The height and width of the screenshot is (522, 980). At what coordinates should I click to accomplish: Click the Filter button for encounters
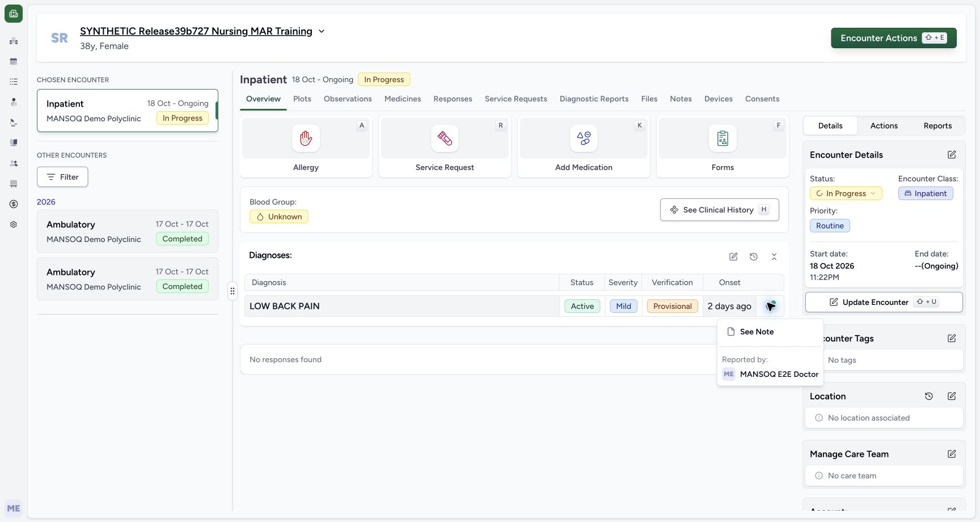pos(62,177)
